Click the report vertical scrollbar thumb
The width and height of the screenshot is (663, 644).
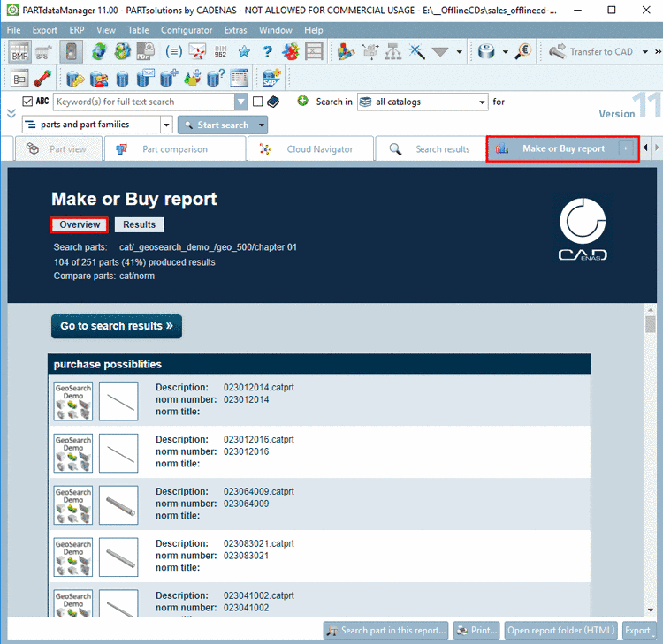click(x=651, y=324)
